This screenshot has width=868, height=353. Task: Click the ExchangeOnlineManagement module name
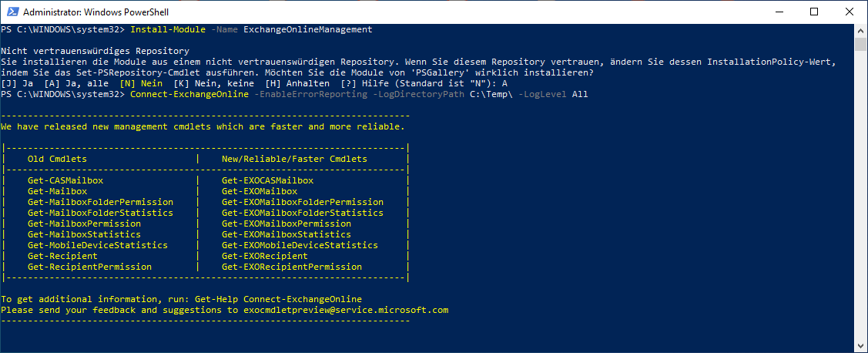tap(308, 29)
